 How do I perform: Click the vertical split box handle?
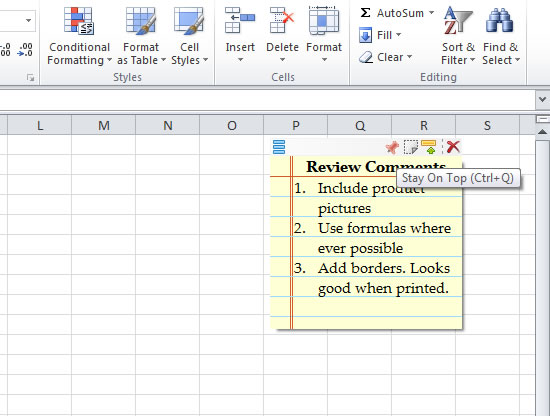[542, 119]
